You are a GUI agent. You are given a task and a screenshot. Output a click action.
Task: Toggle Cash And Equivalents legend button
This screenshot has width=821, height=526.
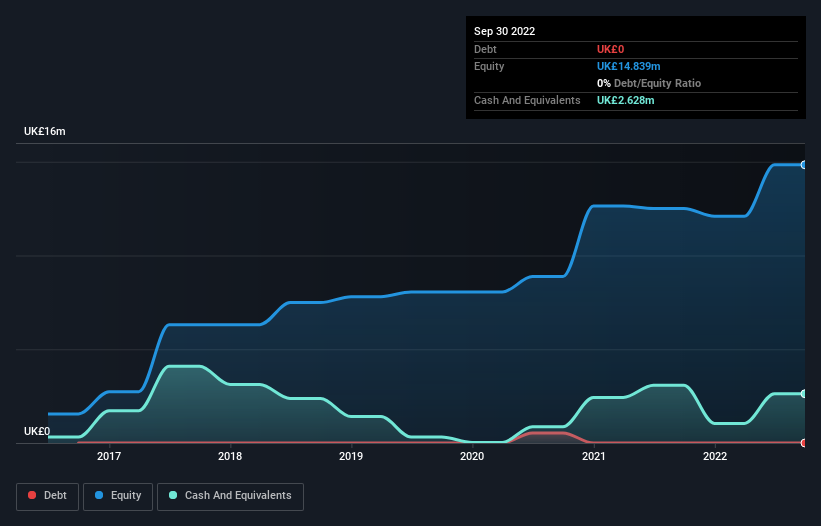coord(230,496)
